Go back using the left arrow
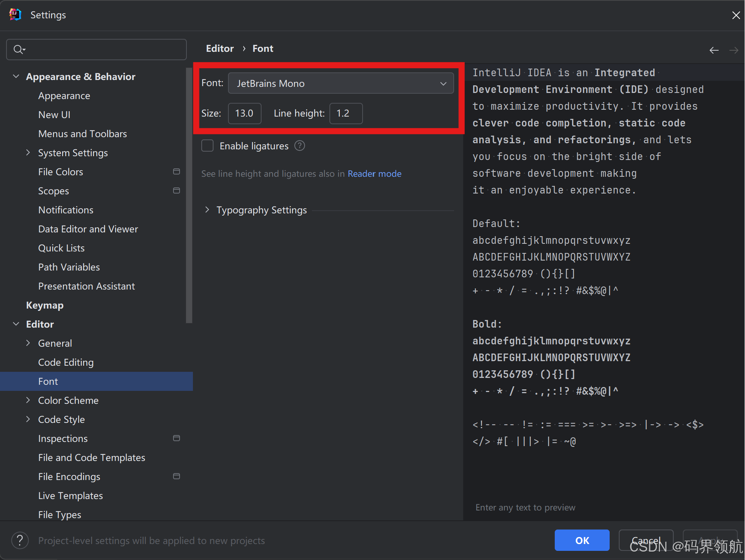 pos(714,50)
